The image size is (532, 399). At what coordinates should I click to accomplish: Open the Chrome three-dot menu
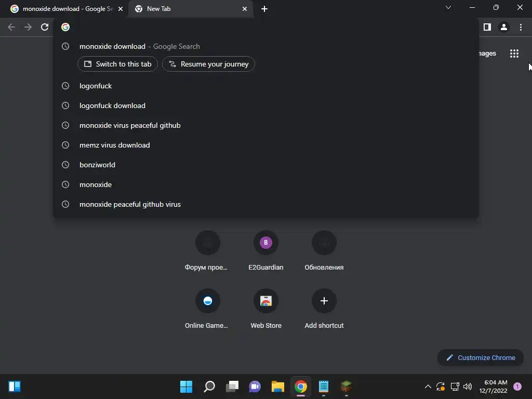pyautogui.click(x=521, y=27)
